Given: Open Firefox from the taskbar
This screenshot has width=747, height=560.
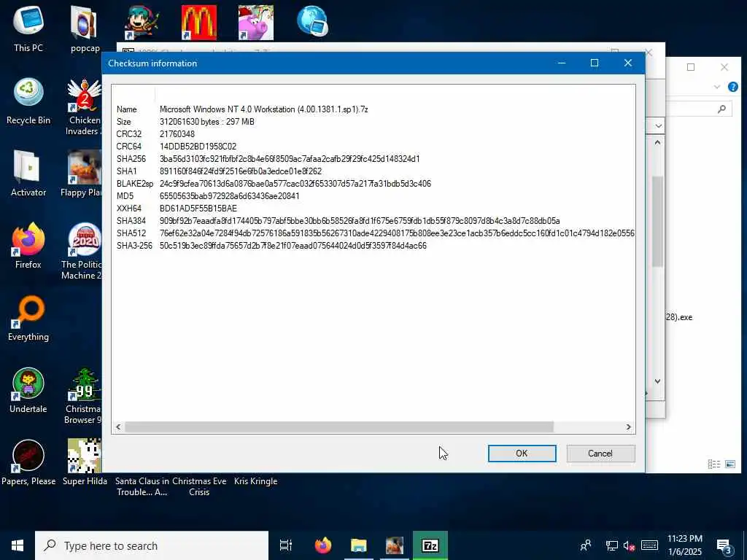Looking at the screenshot, I should [x=323, y=545].
